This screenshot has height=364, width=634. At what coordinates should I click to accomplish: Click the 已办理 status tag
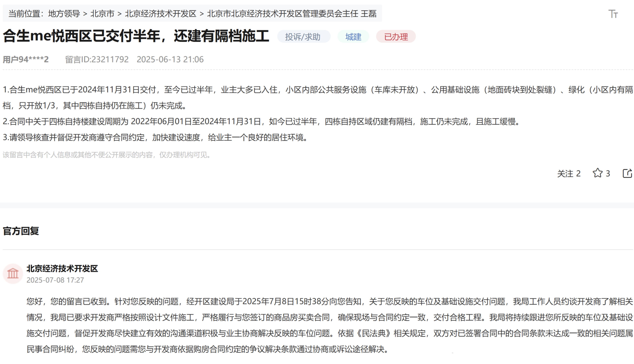[396, 37]
